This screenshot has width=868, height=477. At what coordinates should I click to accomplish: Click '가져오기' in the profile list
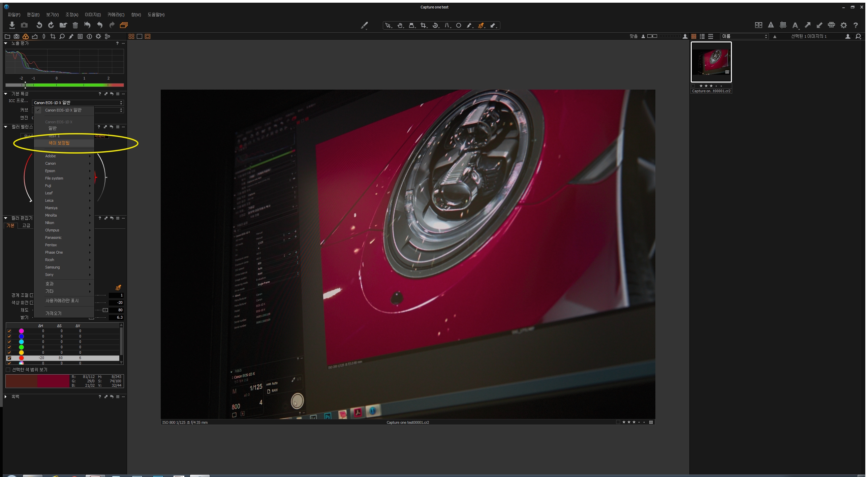click(53, 313)
